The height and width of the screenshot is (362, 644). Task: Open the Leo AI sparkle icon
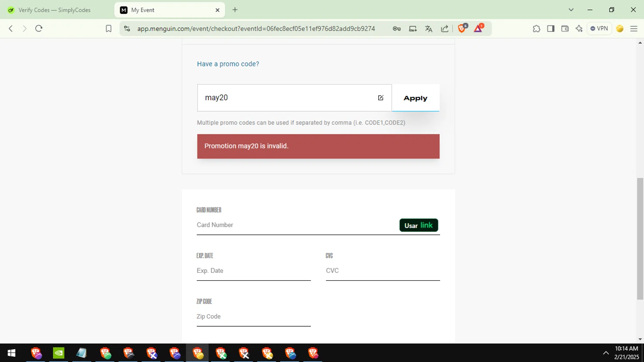(579, 28)
